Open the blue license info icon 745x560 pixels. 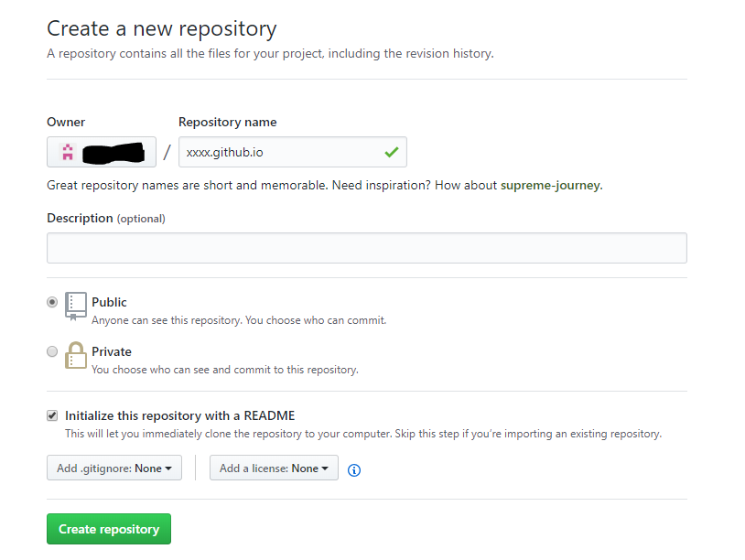354,470
